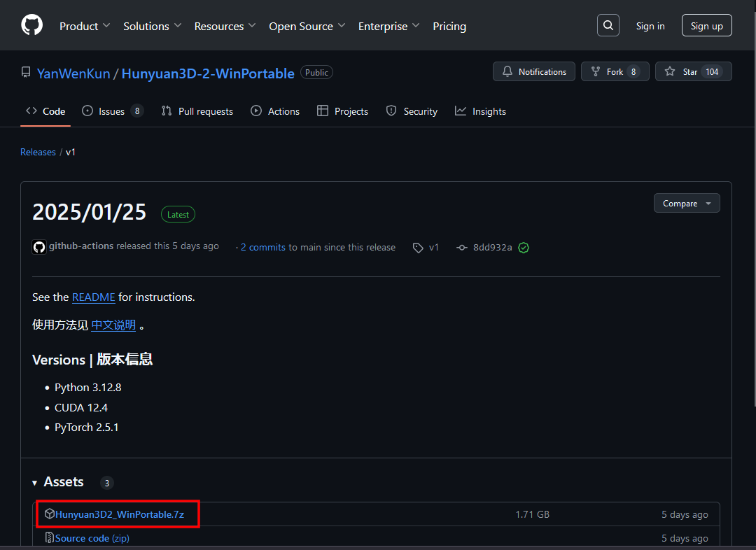
Task: Click the notifications bell icon
Action: click(507, 71)
